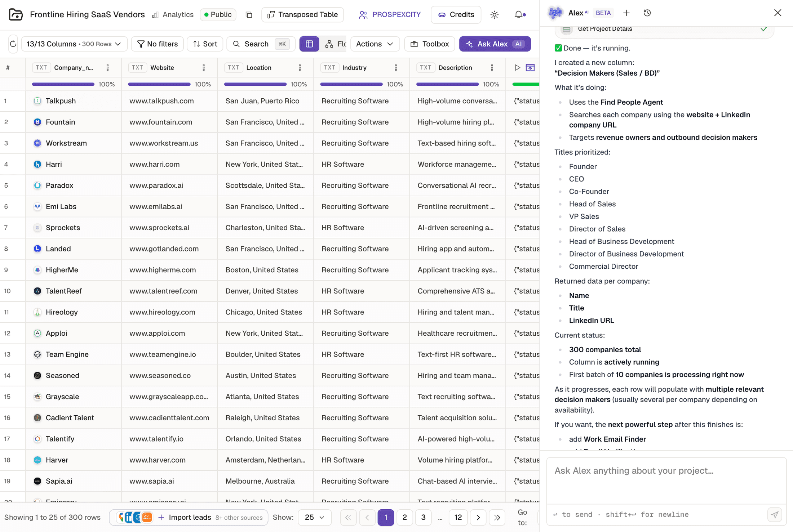Send message to Alex

point(775,515)
